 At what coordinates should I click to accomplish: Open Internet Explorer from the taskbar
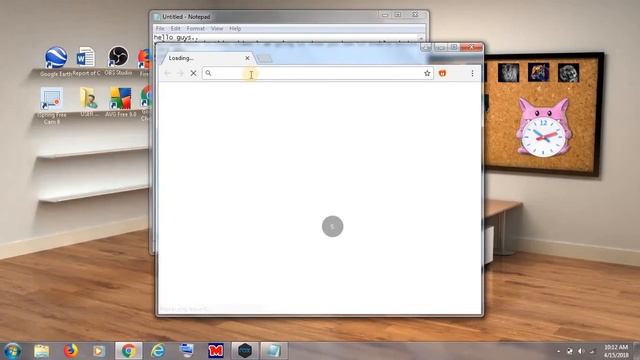coord(158,351)
